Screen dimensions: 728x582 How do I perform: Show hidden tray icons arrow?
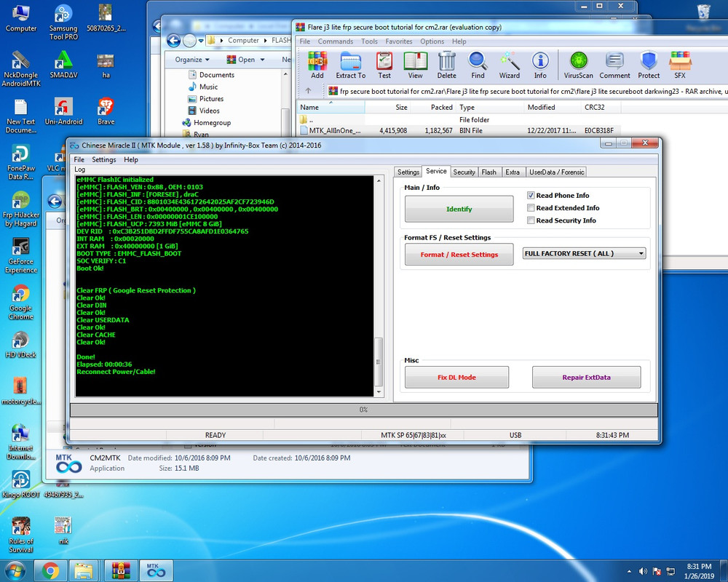630,571
